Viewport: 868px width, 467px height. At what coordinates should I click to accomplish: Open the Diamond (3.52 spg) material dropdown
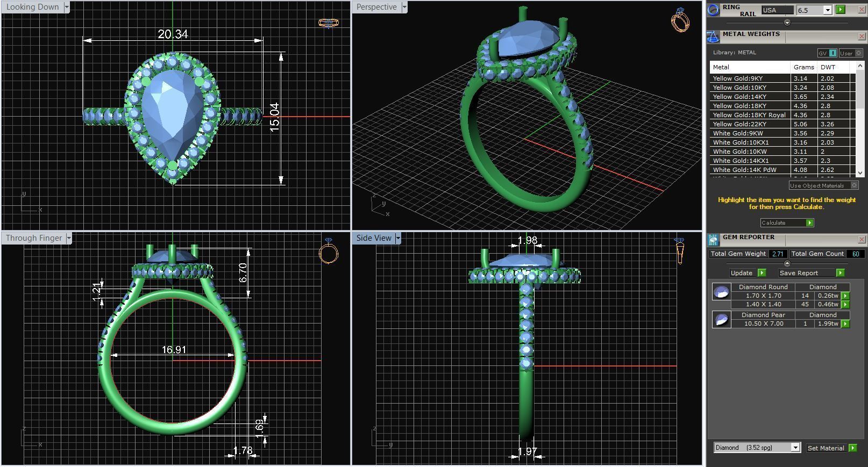tap(795, 448)
